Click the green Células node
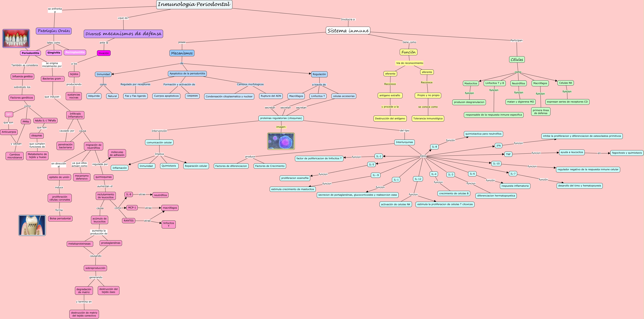The image size is (644, 319). (x=517, y=60)
